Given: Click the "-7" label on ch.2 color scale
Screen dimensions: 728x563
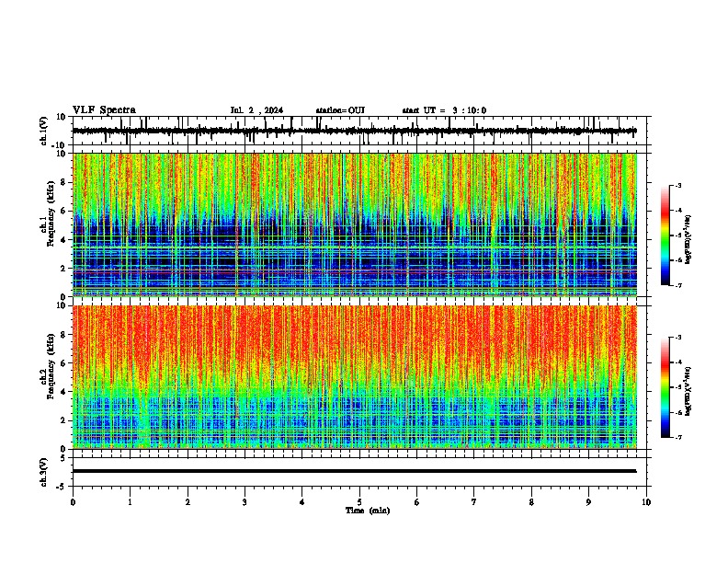Looking at the screenshot, I should point(677,437).
